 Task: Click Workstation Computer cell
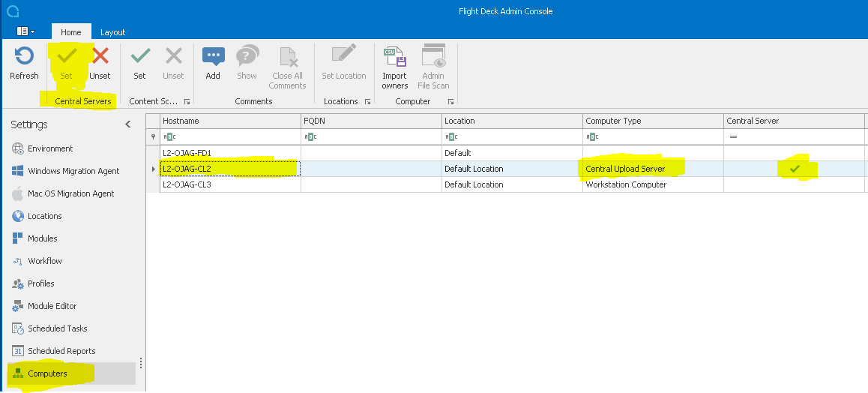653,184
